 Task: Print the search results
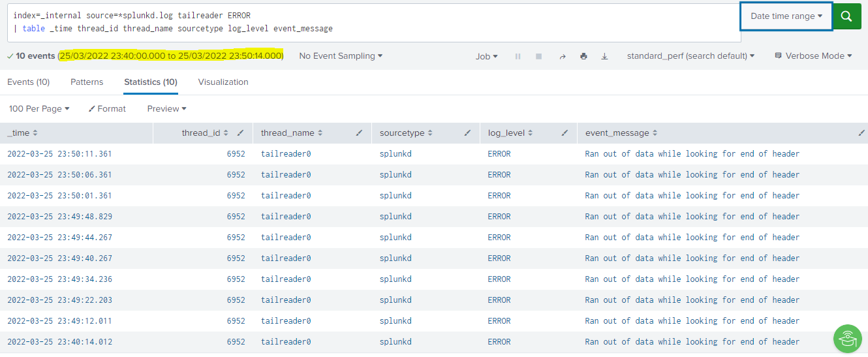(x=583, y=57)
